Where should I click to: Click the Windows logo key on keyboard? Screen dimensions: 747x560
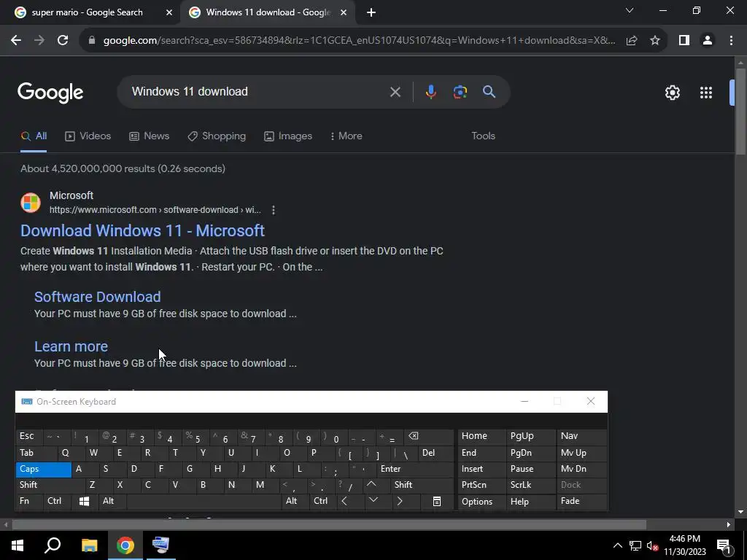click(84, 502)
